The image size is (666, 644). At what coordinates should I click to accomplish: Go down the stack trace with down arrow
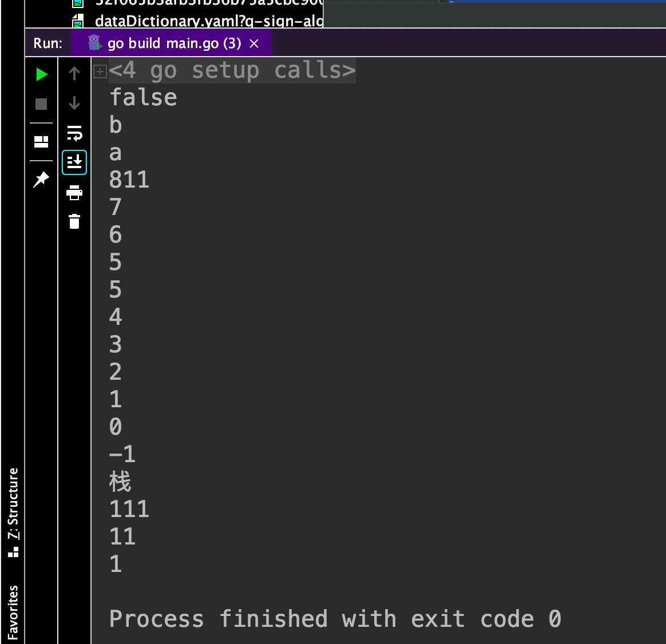click(x=74, y=103)
